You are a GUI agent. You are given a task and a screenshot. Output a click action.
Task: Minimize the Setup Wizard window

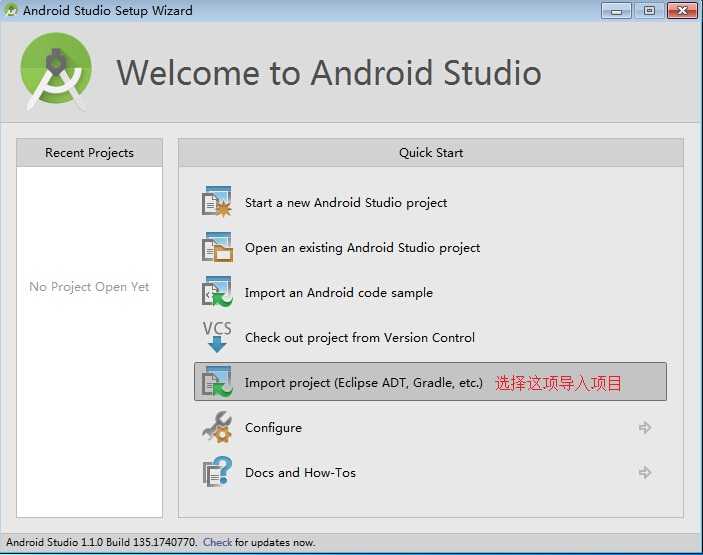point(616,11)
